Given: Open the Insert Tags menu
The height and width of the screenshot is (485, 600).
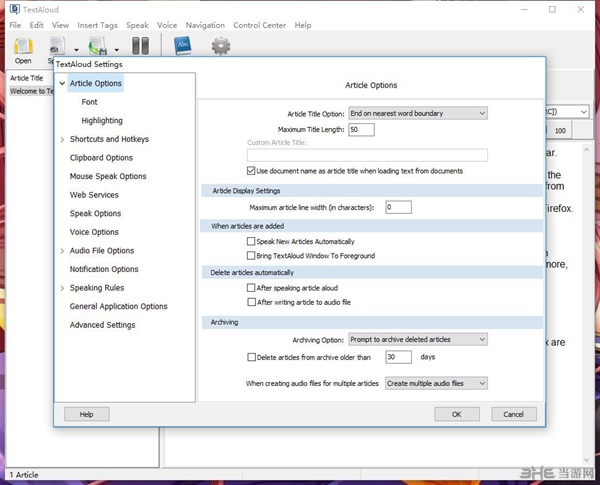Looking at the screenshot, I should (x=98, y=25).
